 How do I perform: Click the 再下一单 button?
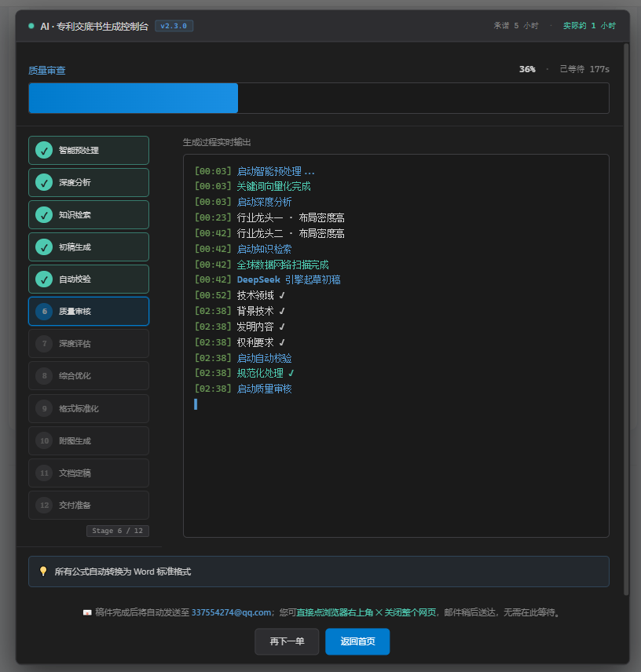pos(287,641)
